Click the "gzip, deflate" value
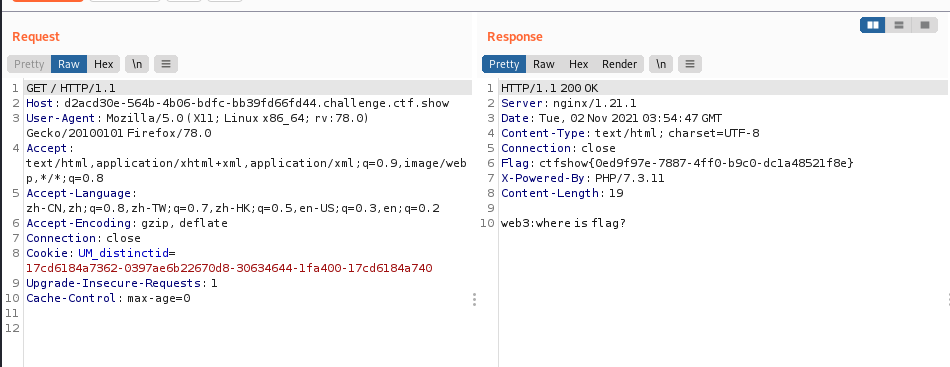This screenshot has width=950, height=367. click(184, 223)
